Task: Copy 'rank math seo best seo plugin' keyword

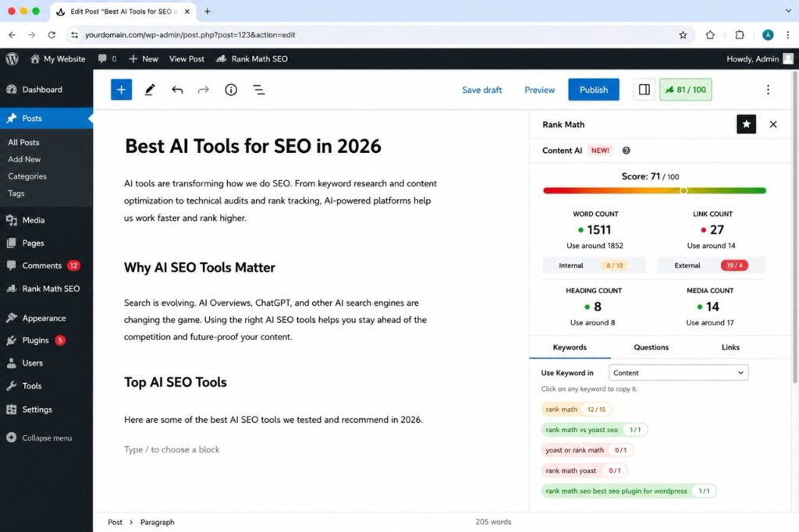Action: click(x=629, y=491)
